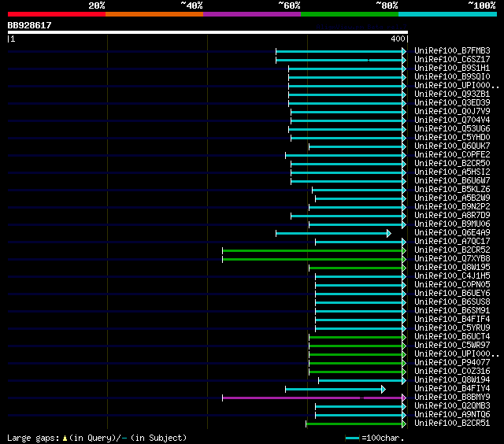Select the UniRef100_C0PFE2 label

(452, 155)
